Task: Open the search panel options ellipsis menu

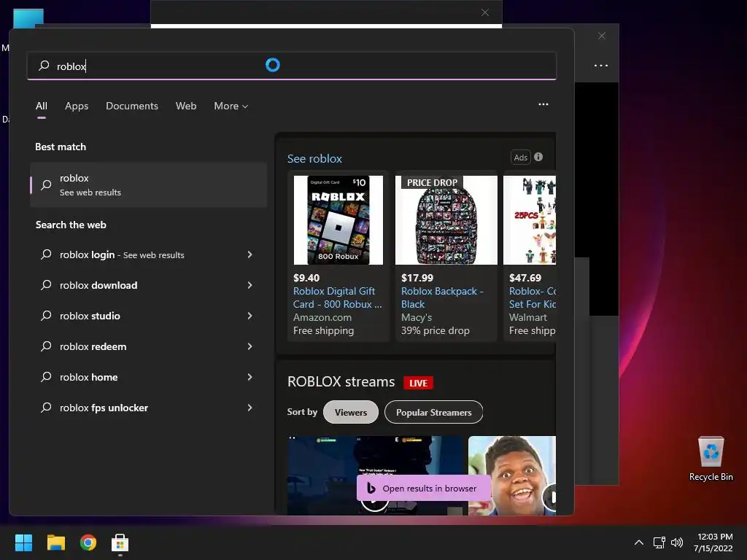Action: (543, 104)
